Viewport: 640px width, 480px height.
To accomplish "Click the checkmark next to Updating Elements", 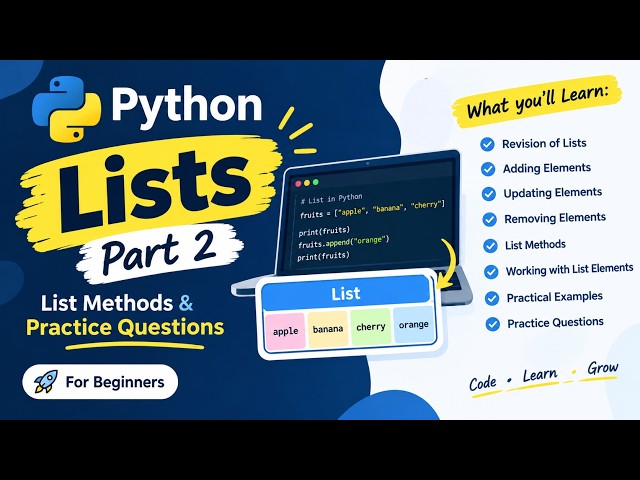I will tap(489, 194).
